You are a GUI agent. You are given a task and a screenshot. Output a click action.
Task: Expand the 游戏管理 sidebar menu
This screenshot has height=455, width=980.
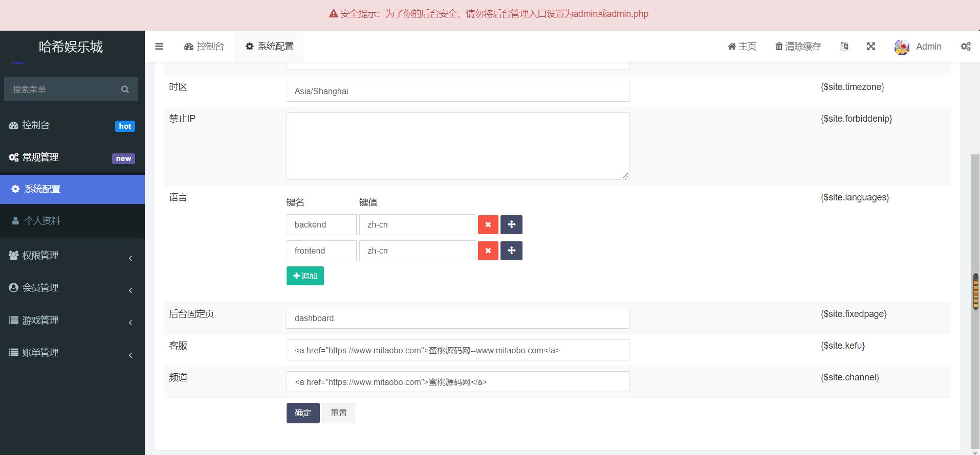[x=72, y=321]
